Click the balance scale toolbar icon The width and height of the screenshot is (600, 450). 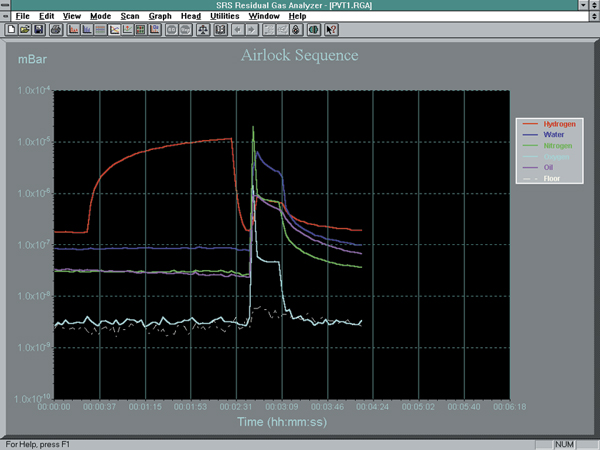pyautogui.click(x=203, y=29)
